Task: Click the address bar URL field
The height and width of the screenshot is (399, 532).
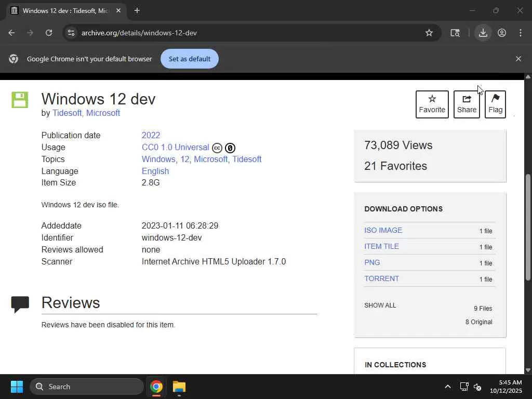Action: [x=251, y=33]
